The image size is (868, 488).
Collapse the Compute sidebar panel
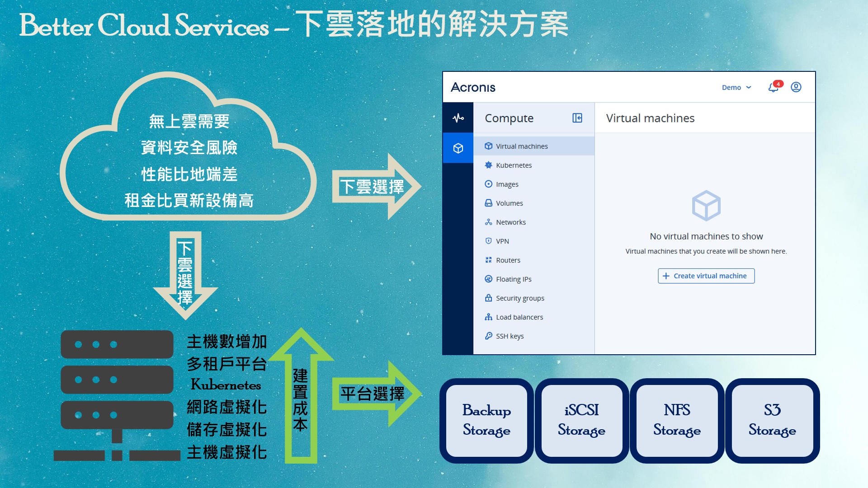click(577, 118)
